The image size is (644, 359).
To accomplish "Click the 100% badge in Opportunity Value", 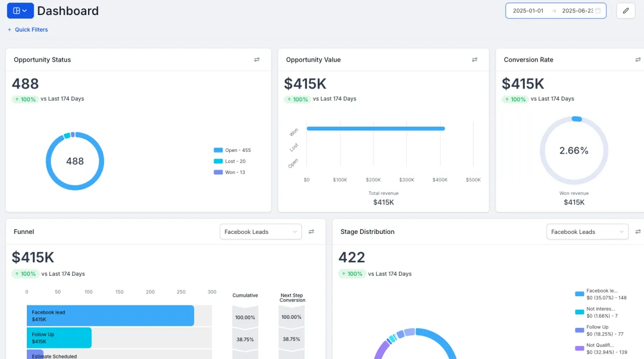I will tap(297, 99).
